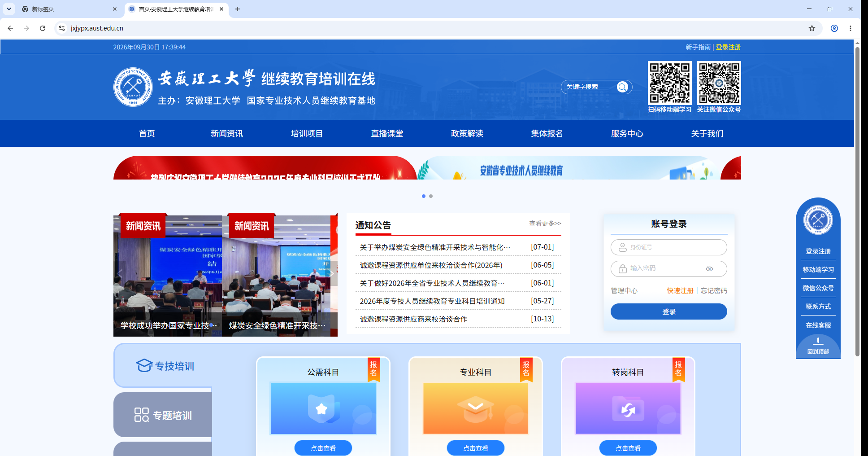This screenshot has height=456, width=868.
Task: Open the Chrome profile icon
Action: click(834, 28)
